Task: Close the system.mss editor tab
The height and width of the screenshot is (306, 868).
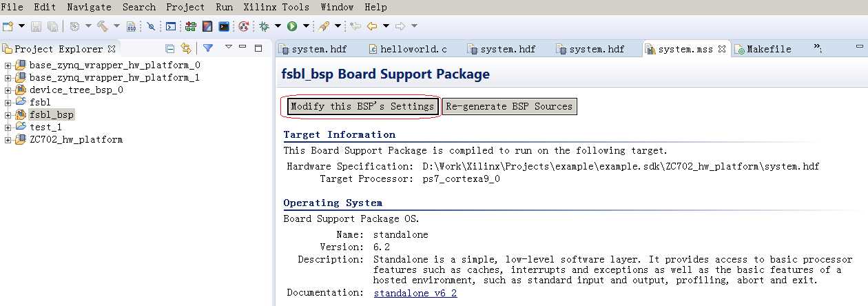Action: click(x=722, y=49)
